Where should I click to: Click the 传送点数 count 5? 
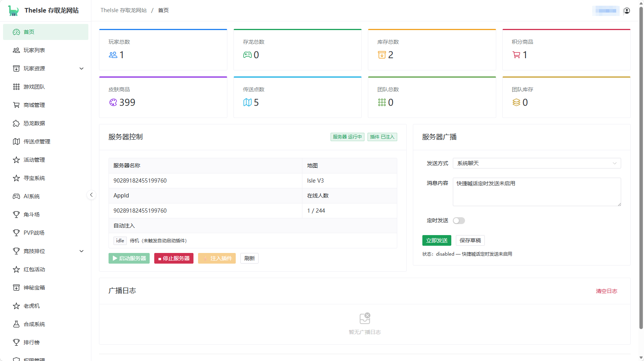(256, 102)
